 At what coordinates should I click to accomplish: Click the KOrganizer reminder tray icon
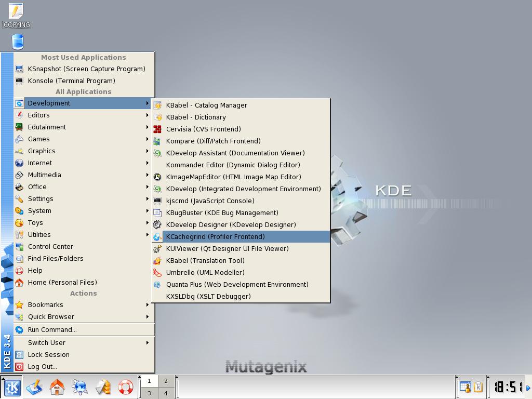465,387
